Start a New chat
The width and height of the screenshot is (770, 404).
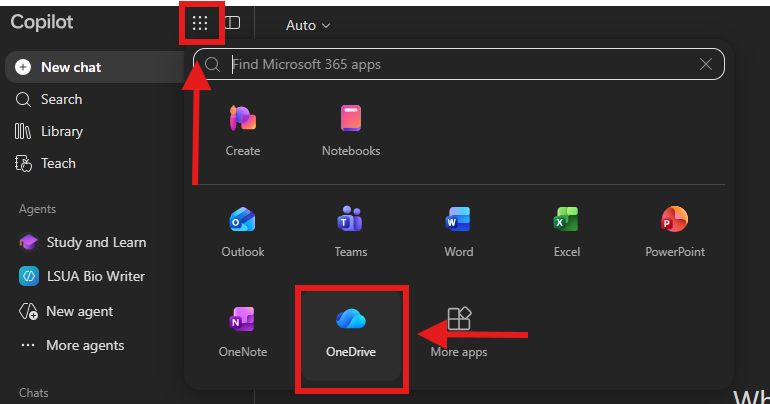(x=95, y=67)
